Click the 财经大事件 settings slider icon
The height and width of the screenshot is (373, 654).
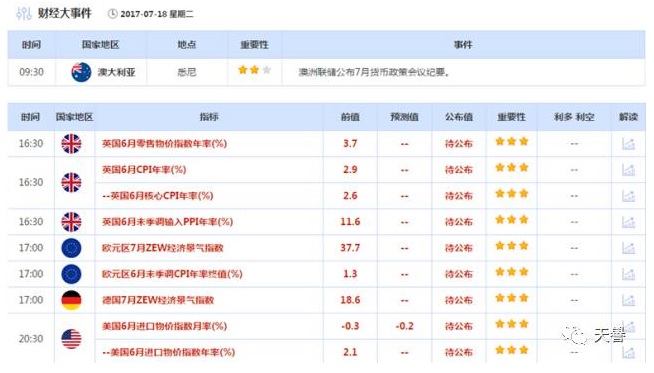click(24, 14)
